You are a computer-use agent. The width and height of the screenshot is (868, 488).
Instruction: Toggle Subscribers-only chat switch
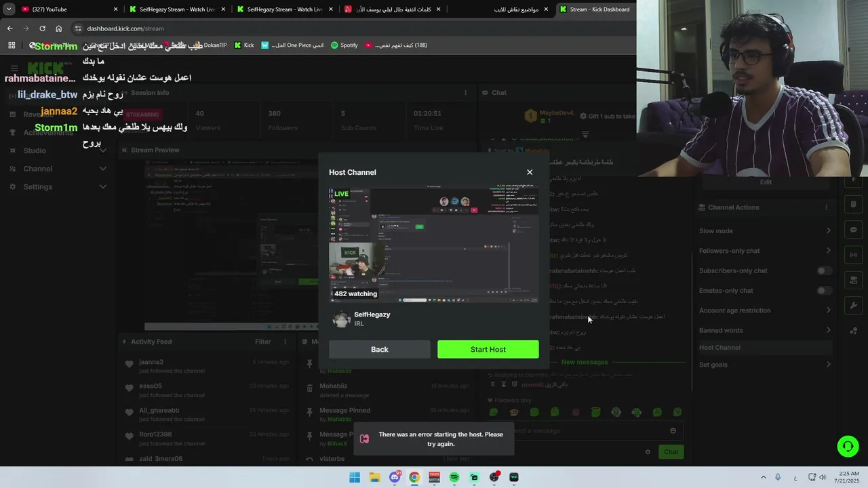tap(823, 270)
